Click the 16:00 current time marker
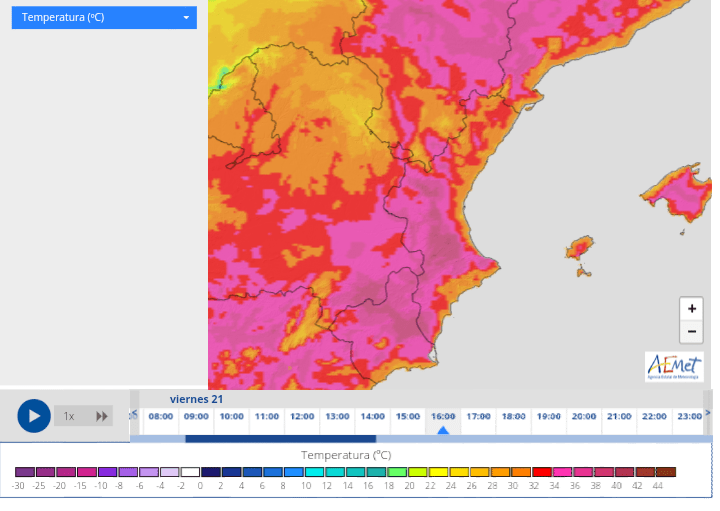 coord(443,416)
